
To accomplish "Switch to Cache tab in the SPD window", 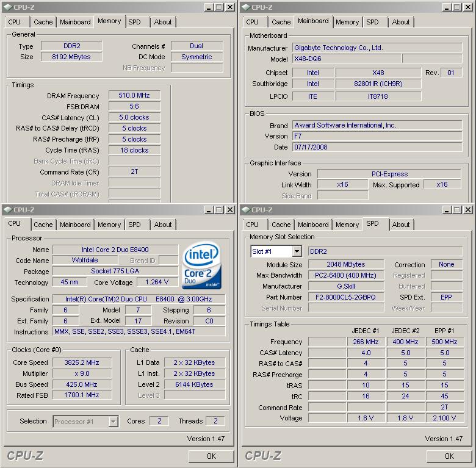I will coord(281,225).
